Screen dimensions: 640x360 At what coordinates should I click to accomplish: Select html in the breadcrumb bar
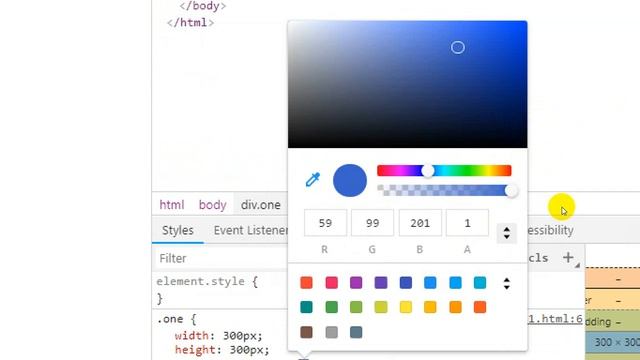(171, 204)
